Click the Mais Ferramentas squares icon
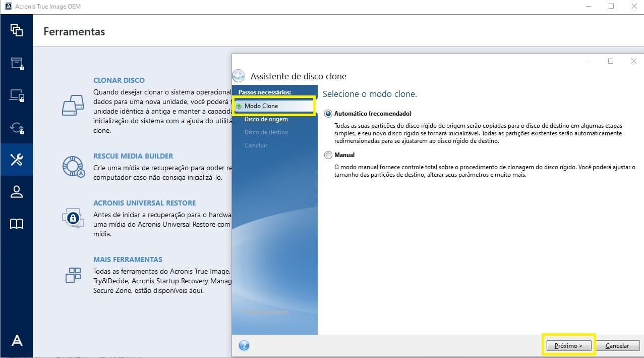This screenshot has width=644, height=358. click(x=74, y=275)
